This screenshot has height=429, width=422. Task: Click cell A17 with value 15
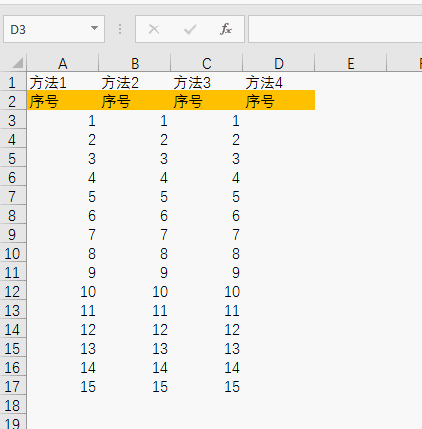pos(63,386)
